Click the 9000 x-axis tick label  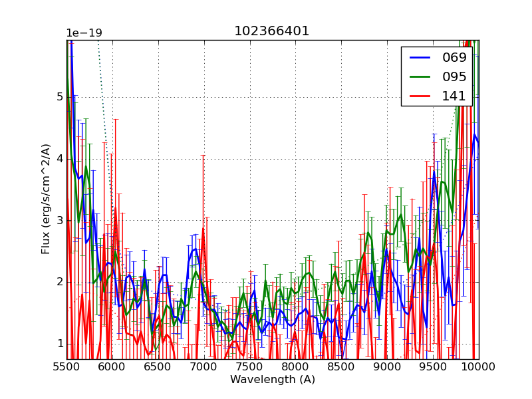coord(387,367)
